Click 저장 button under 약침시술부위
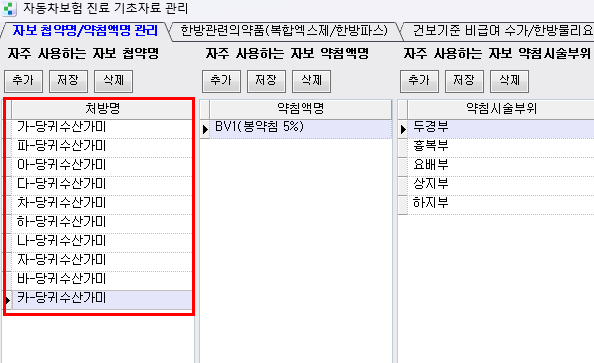 464,81
